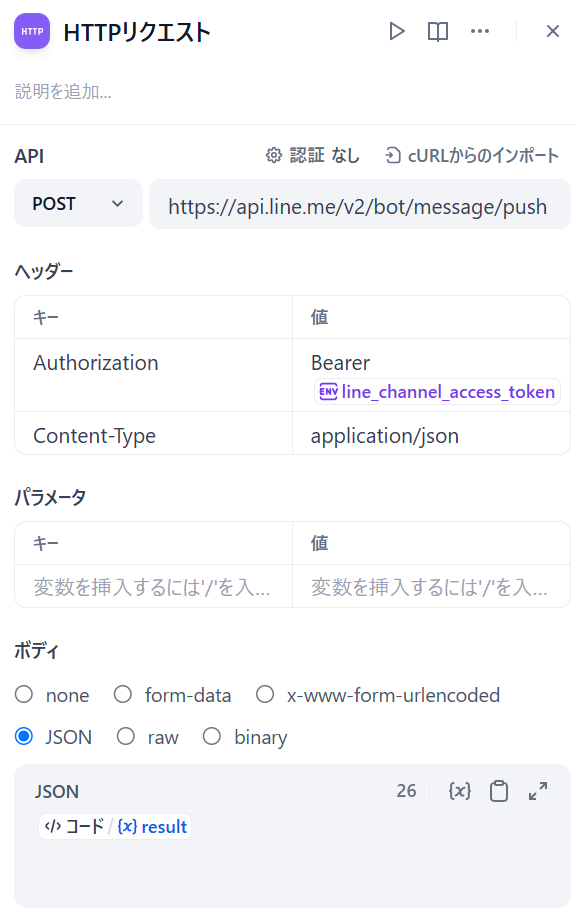This screenshot has width=576, height=918.
Task: Click cURLからのインポート button
Action: pos(472,155)
